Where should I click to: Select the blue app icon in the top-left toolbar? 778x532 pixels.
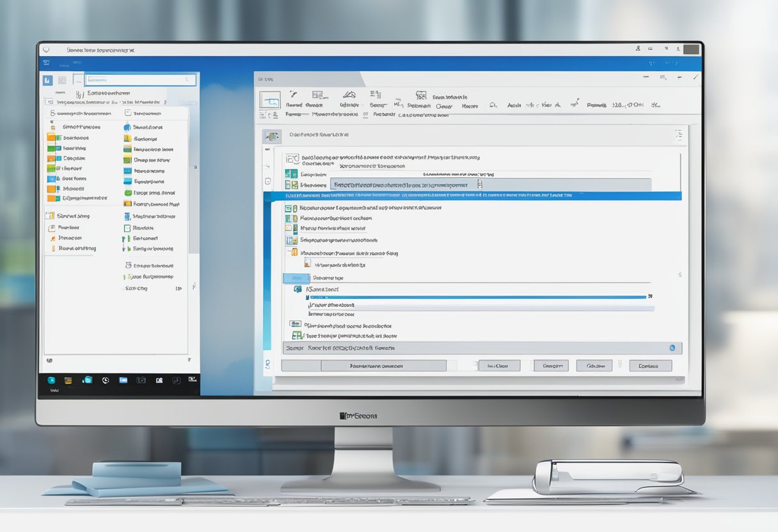pyautogui.click(x=47, y=80)
